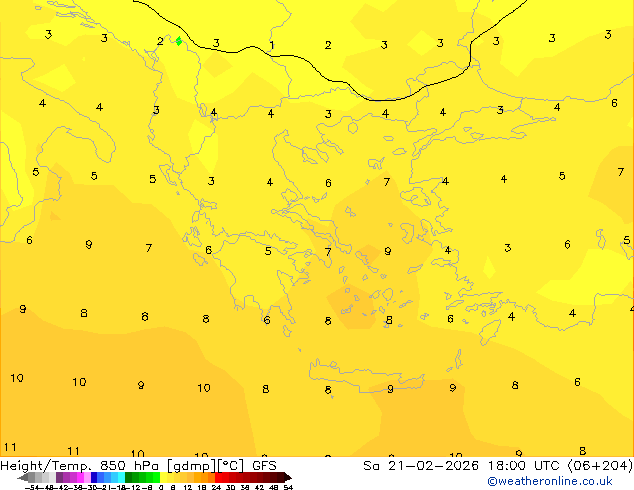Click the "GFS" model label
Viewport: 634px width, 490px height.
(x=264, y=465)
